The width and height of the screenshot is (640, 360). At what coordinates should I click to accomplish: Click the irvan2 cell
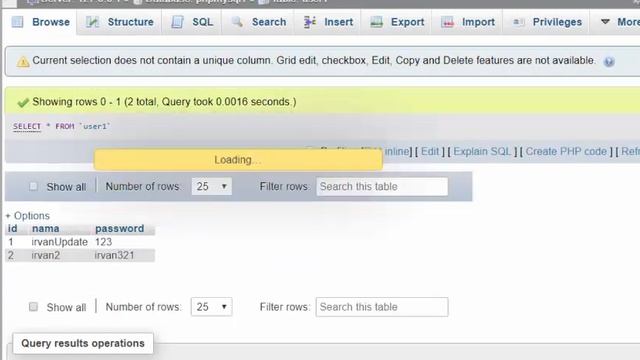pyautogui.click(x=46, y=256)
